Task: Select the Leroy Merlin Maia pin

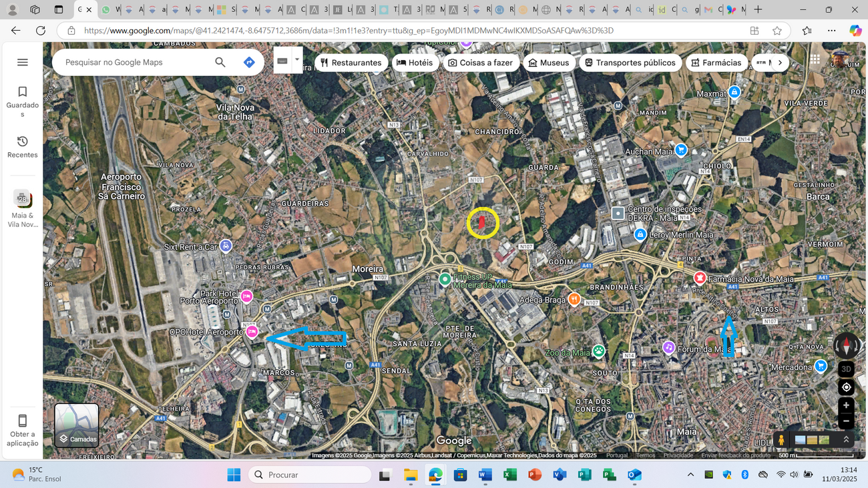Action: [x=640, y=234]
